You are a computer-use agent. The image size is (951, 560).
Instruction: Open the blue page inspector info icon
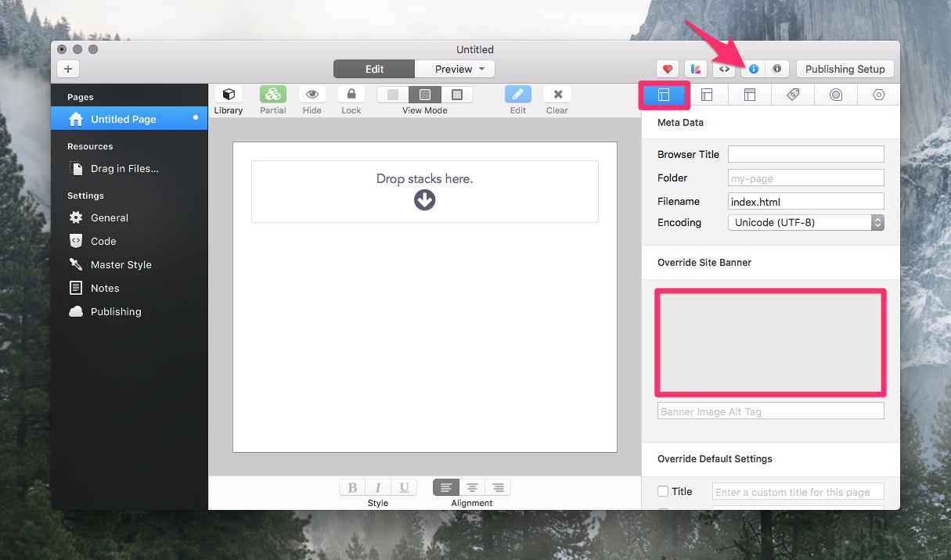[x=754, y=69]
